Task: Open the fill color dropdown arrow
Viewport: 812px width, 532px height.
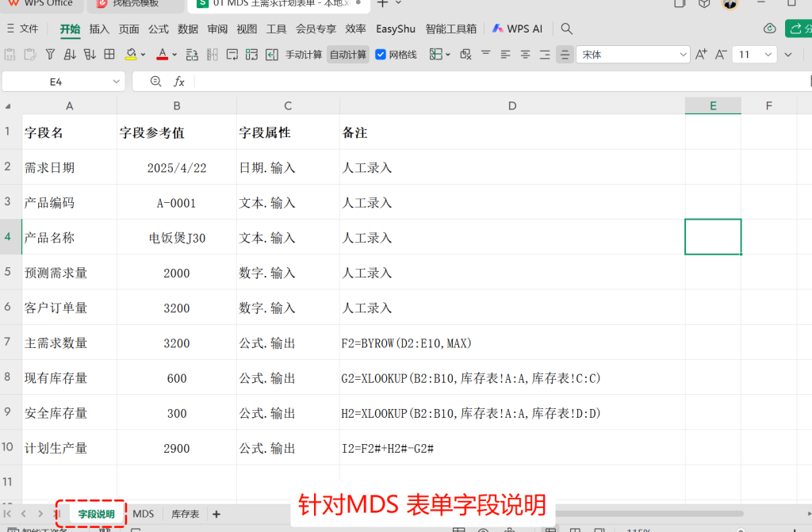Action: click(144, 55)
